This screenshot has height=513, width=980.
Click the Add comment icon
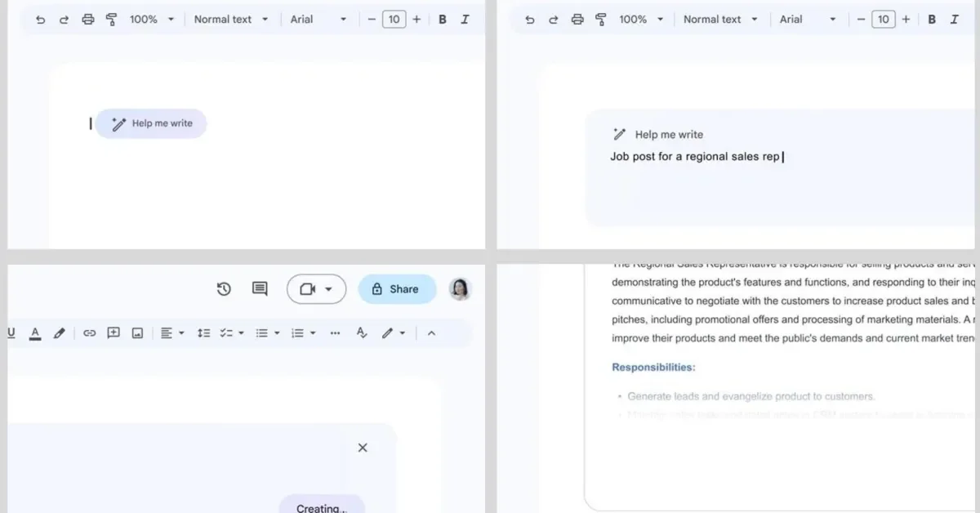[x=259, y=288]
